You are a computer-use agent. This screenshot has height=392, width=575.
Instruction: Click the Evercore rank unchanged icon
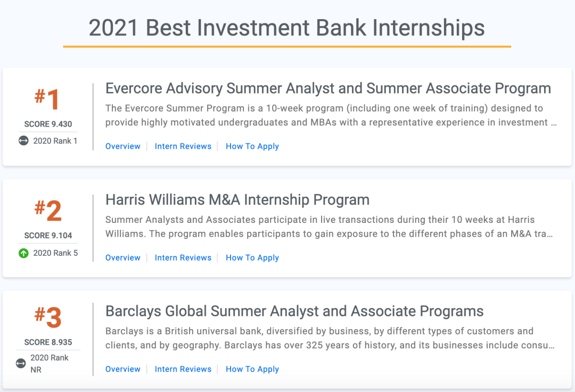pyautogui.click(x=23, y=141)
